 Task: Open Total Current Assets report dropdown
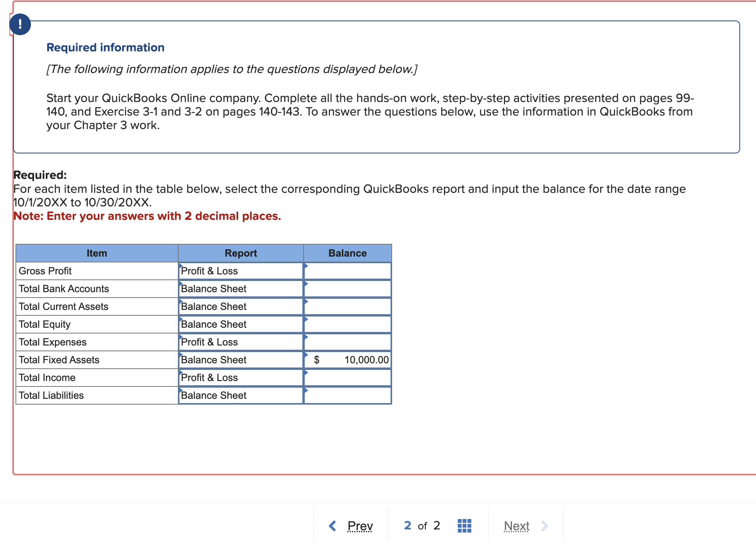(x=241, y=306)
